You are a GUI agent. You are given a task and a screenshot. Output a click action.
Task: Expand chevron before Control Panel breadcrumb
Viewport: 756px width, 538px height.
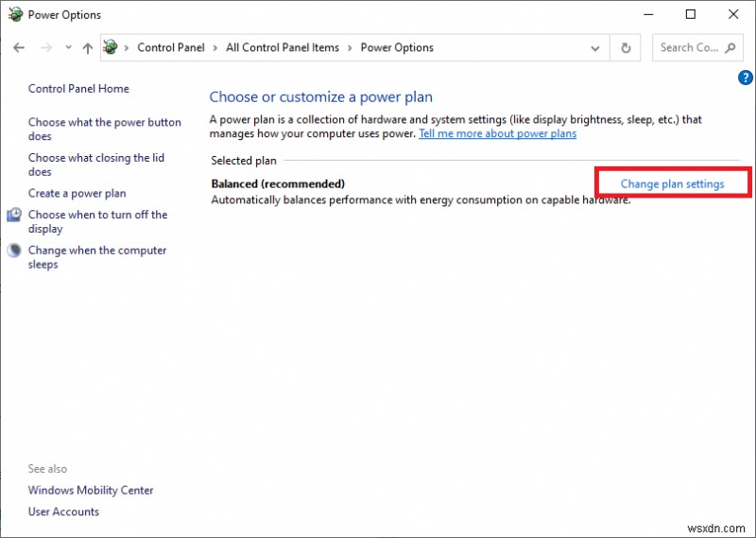[127, 48]
